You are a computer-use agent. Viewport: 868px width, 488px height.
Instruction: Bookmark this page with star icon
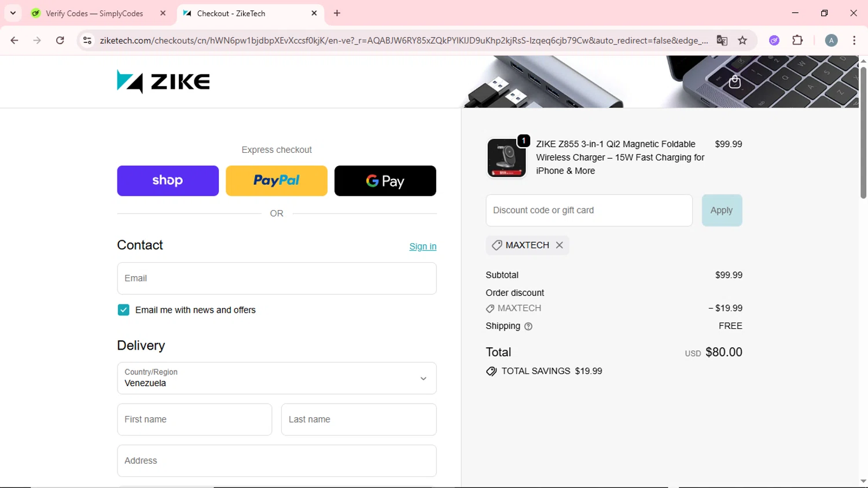point(742,41)
